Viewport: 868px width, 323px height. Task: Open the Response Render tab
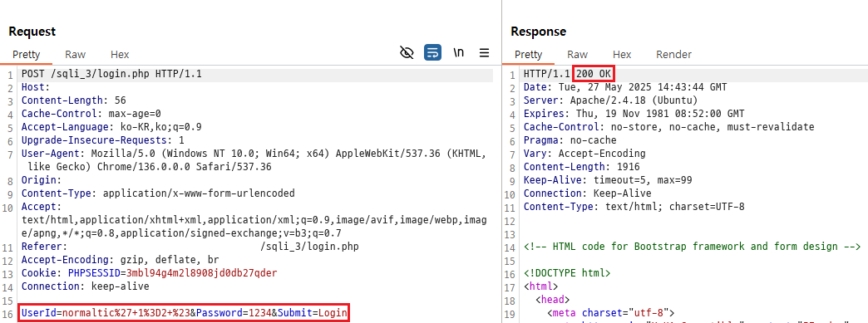(x=673, y=54)
